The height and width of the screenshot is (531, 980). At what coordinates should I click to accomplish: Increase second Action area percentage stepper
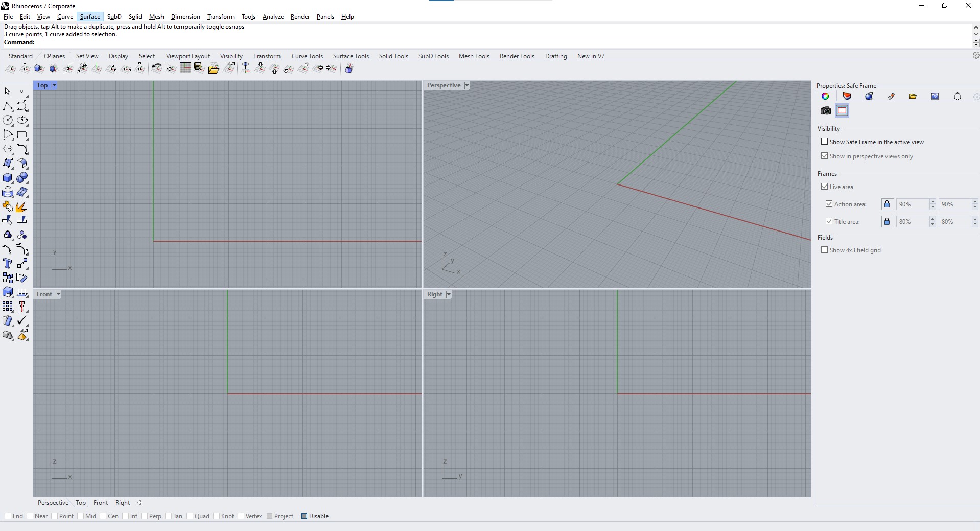click(x=975, y=202)
